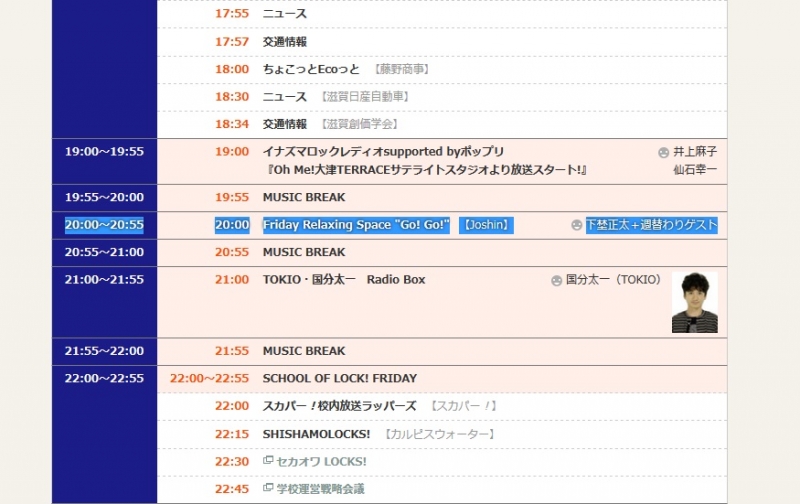Click the new-window icon before 学校運営戦略会議
The image size is (800, 504).
(x=267, y=489)
